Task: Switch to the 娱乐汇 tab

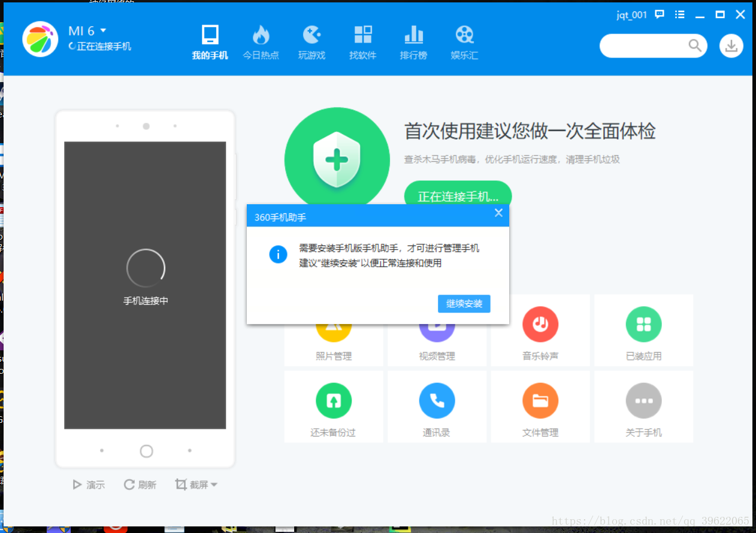Action: [464, 42]
